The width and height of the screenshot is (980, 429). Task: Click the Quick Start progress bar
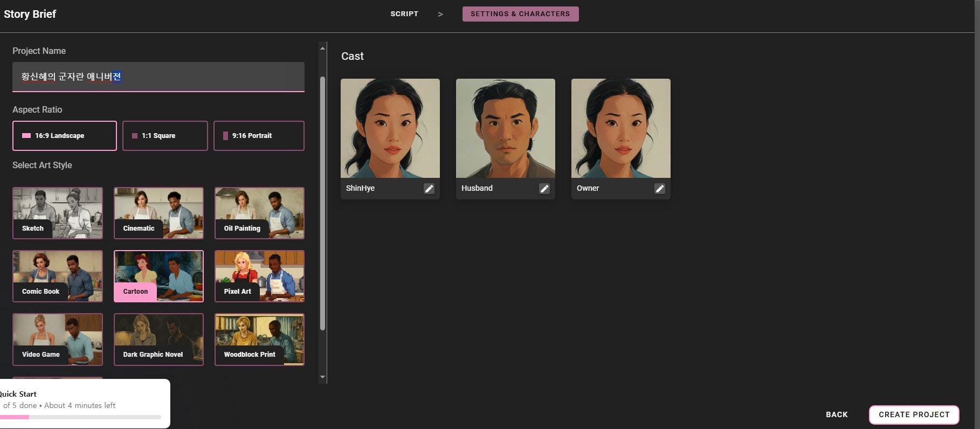click(x=81, y=417)
